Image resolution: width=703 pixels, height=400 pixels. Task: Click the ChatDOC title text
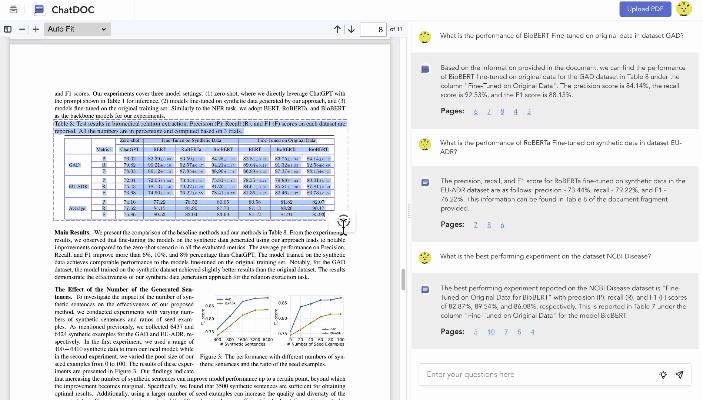click(73, 9)
